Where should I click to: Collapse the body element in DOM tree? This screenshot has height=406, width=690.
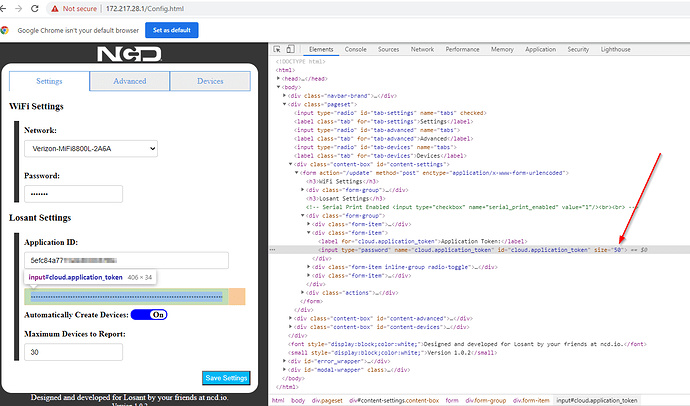click(279, 87)
